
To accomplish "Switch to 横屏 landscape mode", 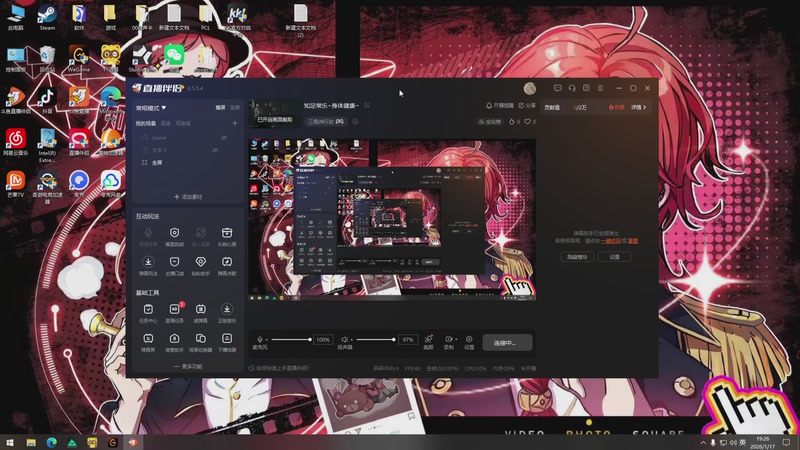I will (220, 108).
